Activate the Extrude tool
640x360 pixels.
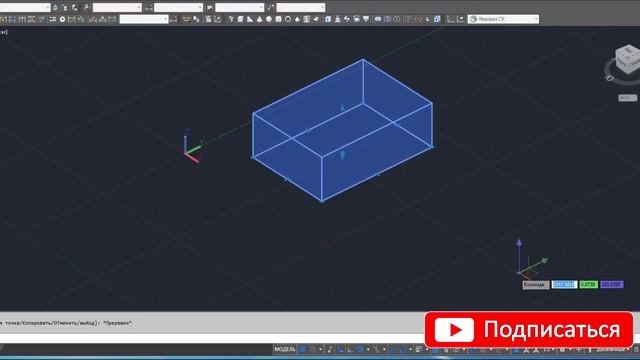(x=328, y=19)
